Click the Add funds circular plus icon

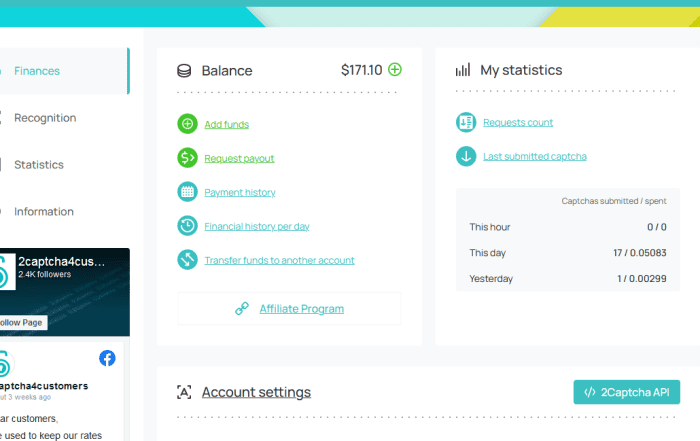(x=187, y=124)
